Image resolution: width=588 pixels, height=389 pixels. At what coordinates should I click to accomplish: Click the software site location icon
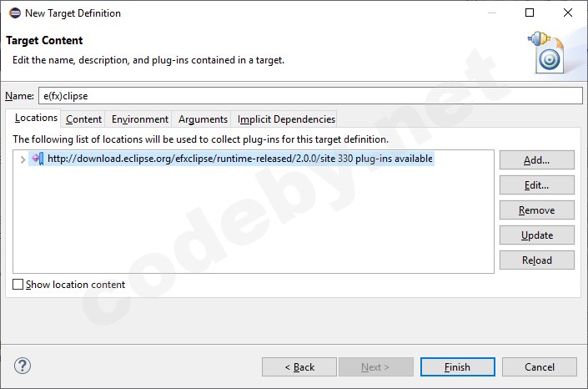coord(37,159)
